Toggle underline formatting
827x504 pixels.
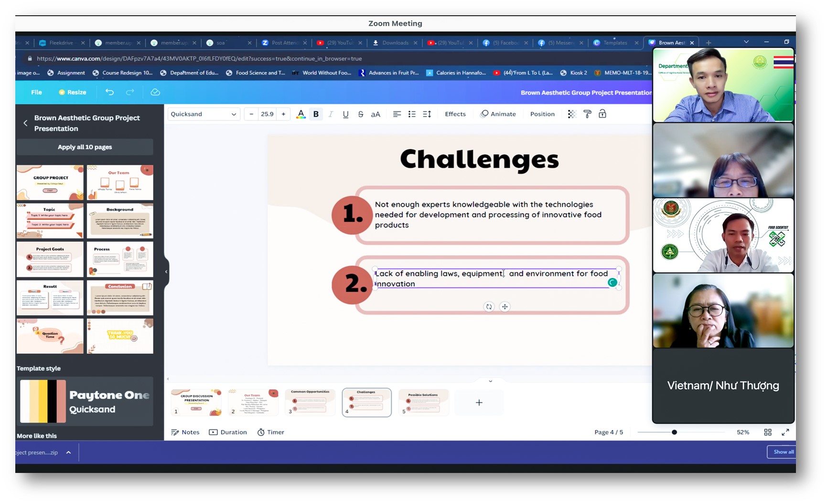click(345, 114)
